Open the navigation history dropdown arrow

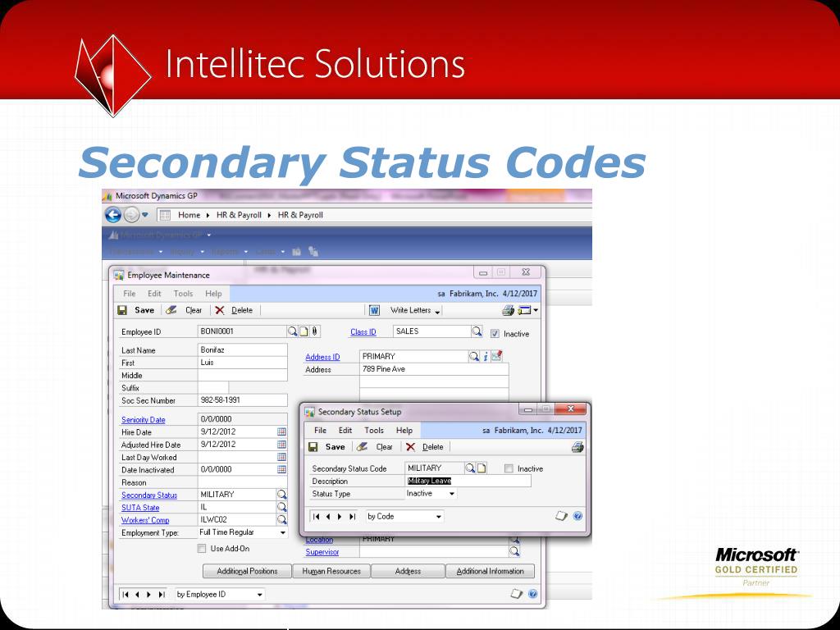point(144,215)
